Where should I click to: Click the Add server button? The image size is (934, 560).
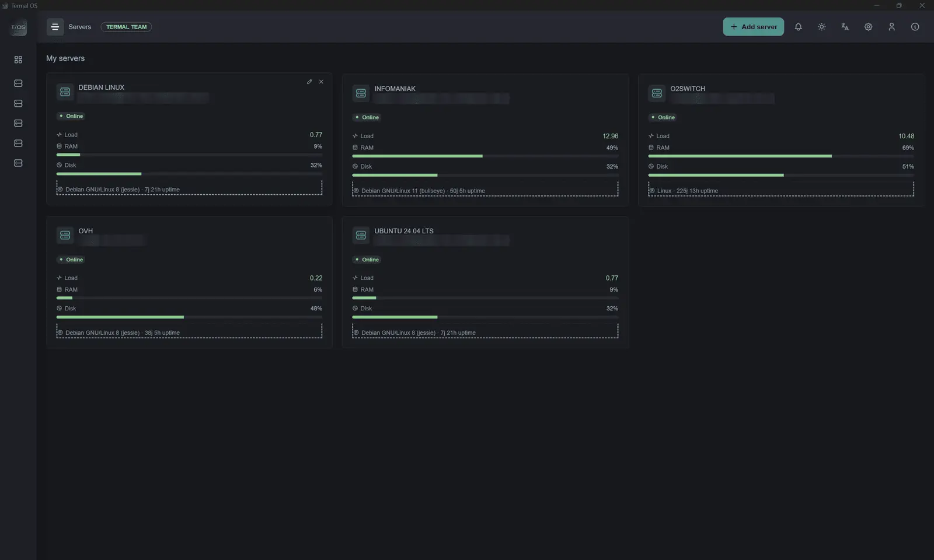click(753, 27)
